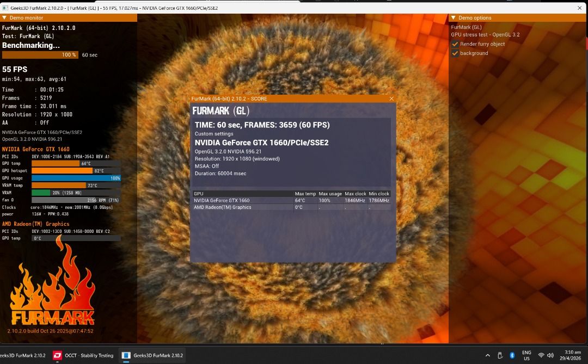Click the orange AMD Radeon(TM) Graphics heading

click(x=35, y=224)
